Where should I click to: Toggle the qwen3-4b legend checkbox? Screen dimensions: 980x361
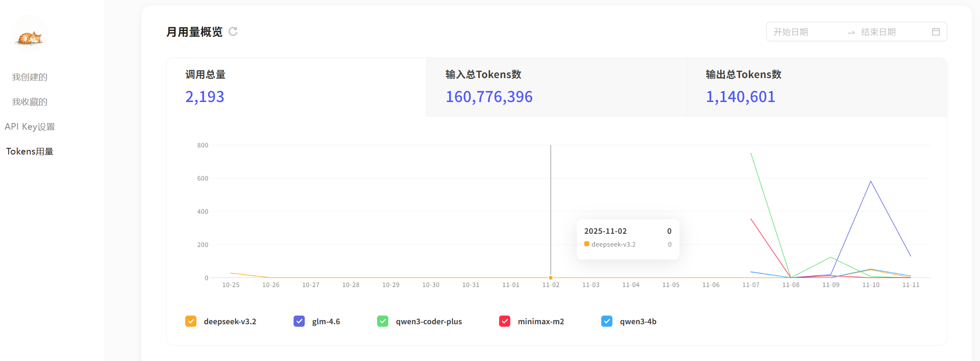(x=607, y=321)
